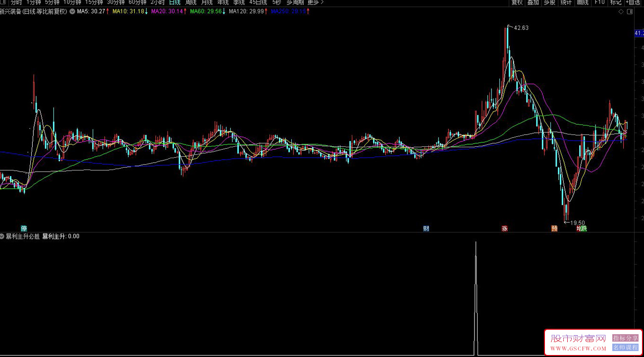Screen dimensions: 644x357
Task: Switch to 60分钟 period tab
Action: coord(137,2)
